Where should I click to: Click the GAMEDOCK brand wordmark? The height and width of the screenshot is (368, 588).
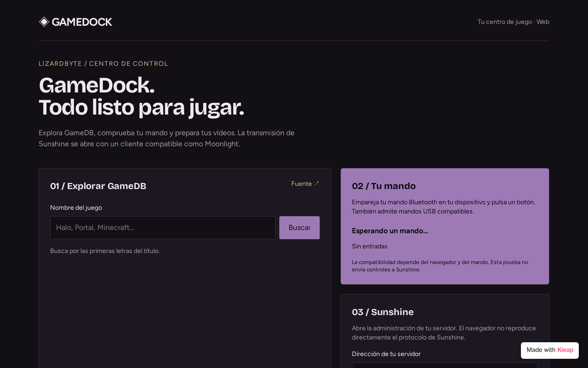point(82,22)
